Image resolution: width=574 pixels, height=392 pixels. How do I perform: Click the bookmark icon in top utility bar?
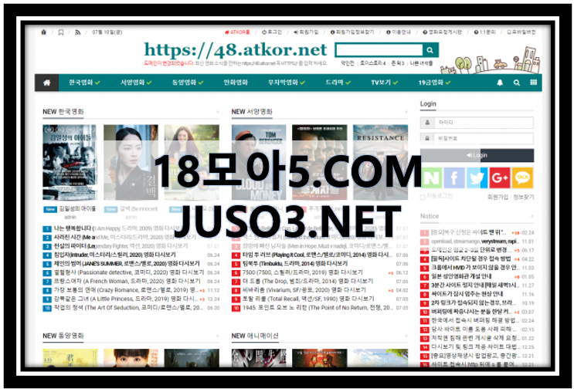[x=61, y=32]
